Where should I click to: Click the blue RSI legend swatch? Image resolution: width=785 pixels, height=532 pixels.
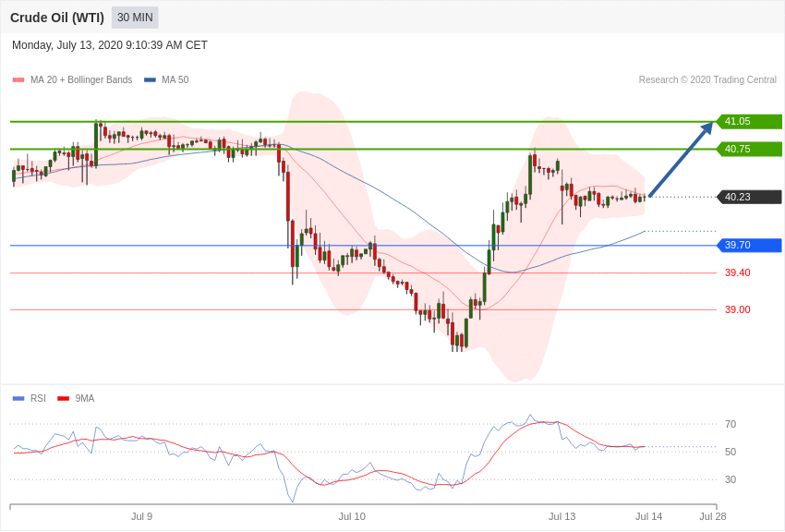click(18, 398)
